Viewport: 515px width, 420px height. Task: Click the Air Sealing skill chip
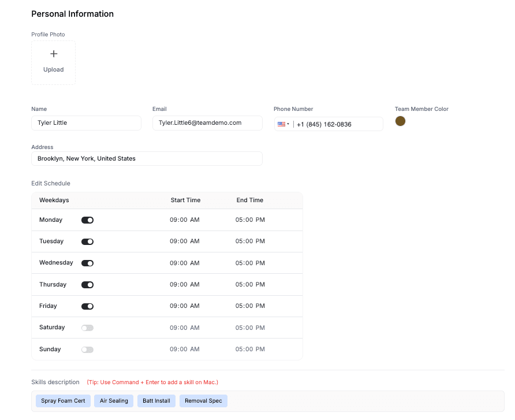(114, 401)
